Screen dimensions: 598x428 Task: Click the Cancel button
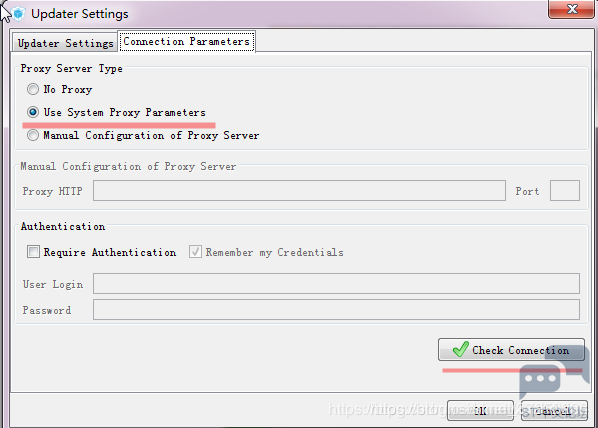pos(554,410)
